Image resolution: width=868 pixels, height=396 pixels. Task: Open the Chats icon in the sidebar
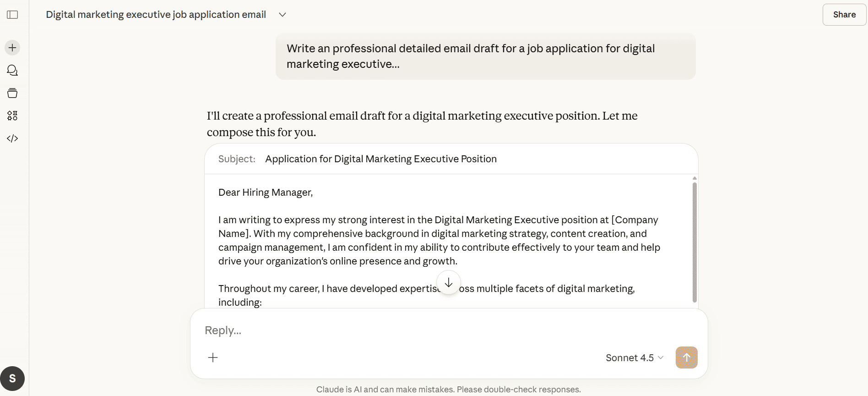[12, 70]
